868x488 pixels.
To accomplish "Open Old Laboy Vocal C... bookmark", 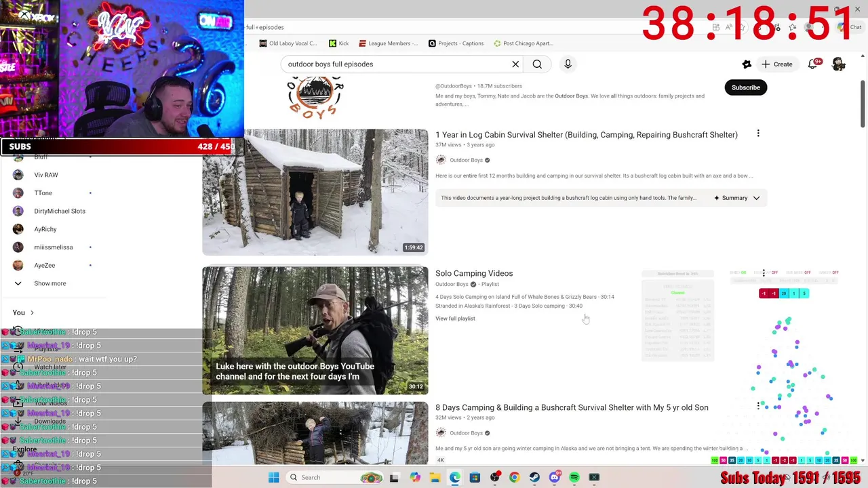I will (x=288, y=43).
